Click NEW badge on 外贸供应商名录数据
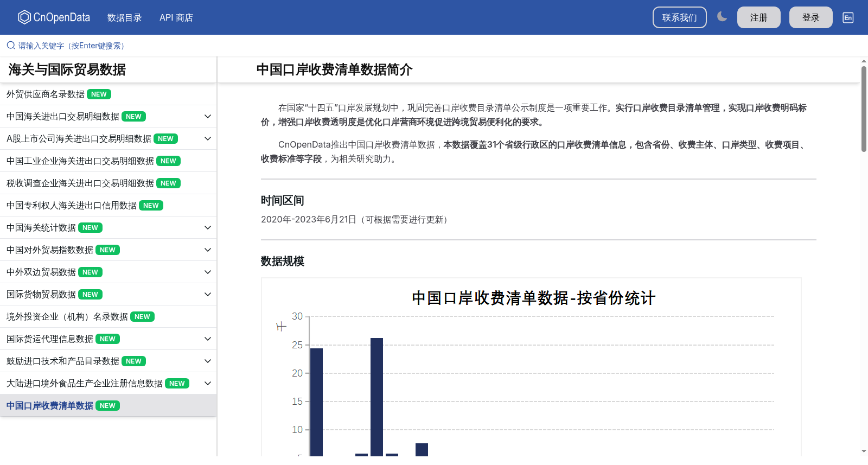The image size is (868, 465). tap(99, 94)
